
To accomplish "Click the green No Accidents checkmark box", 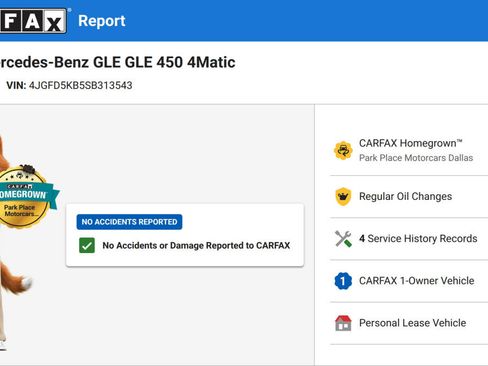I will coord(87,246).
